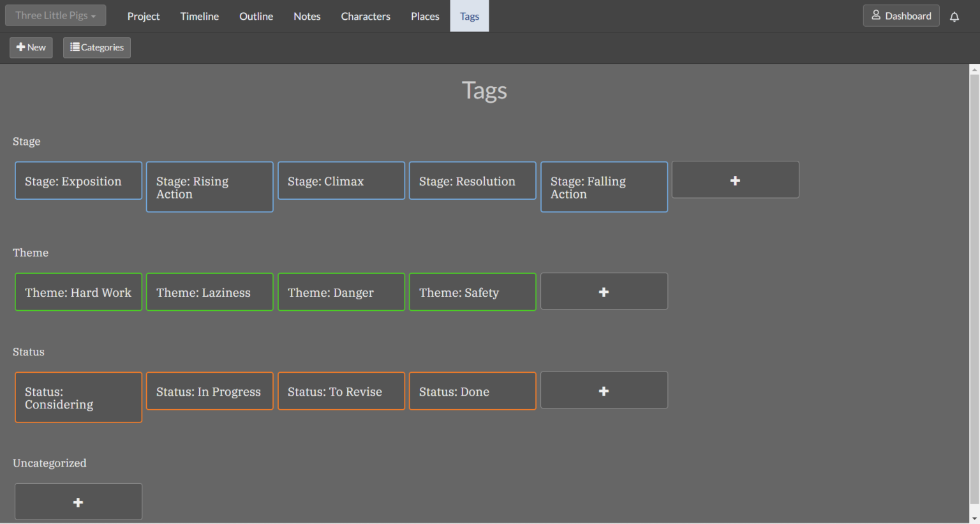The image size is (980, 524).
Task: Expand the Three Little Pigs dropdown
Action: 56,16
